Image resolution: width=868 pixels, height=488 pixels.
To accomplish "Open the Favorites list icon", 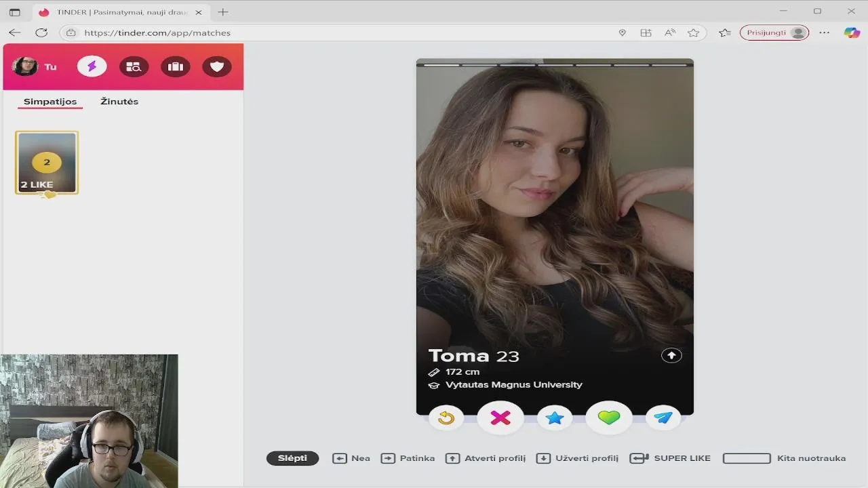I will [x=725, y=33].
